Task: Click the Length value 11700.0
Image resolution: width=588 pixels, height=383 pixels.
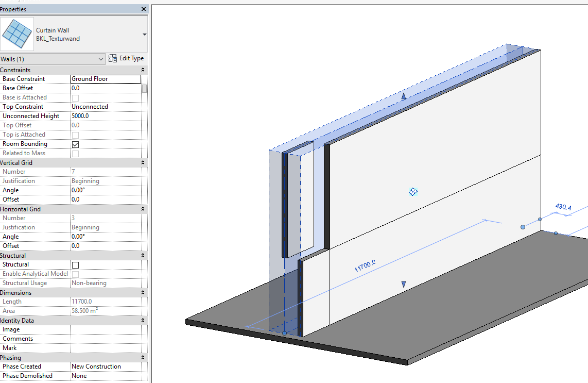Action: coord(106,302)
